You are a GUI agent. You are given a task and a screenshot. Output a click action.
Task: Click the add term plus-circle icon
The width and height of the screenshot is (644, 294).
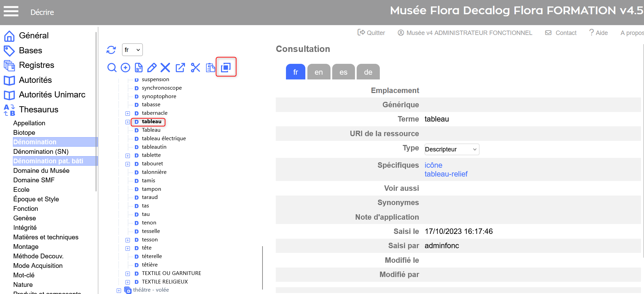click(x=125, y=68)
